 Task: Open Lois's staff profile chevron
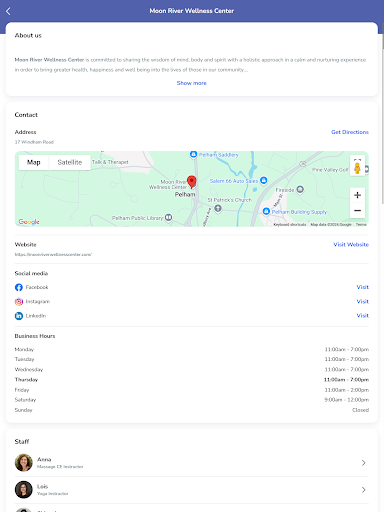tap(363, 490)
